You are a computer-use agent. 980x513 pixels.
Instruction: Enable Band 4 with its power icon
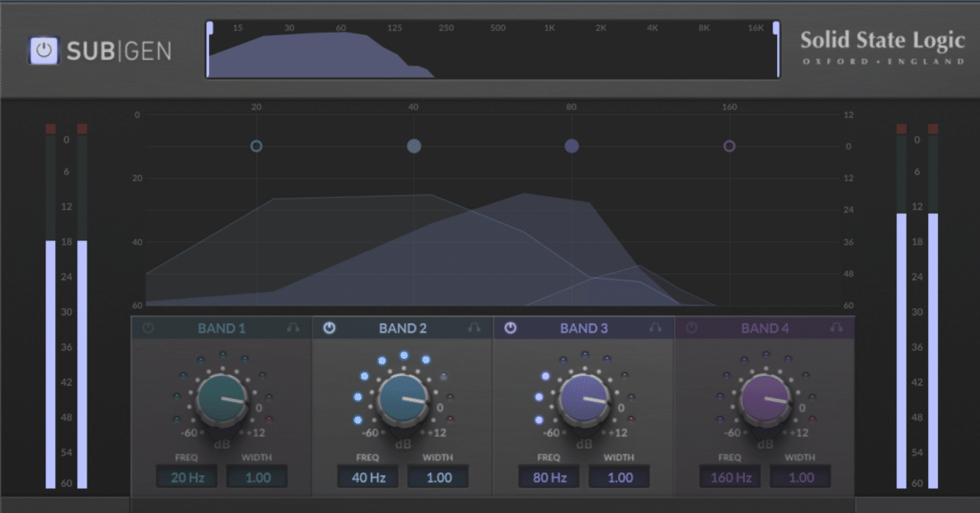tap(692, 328)
